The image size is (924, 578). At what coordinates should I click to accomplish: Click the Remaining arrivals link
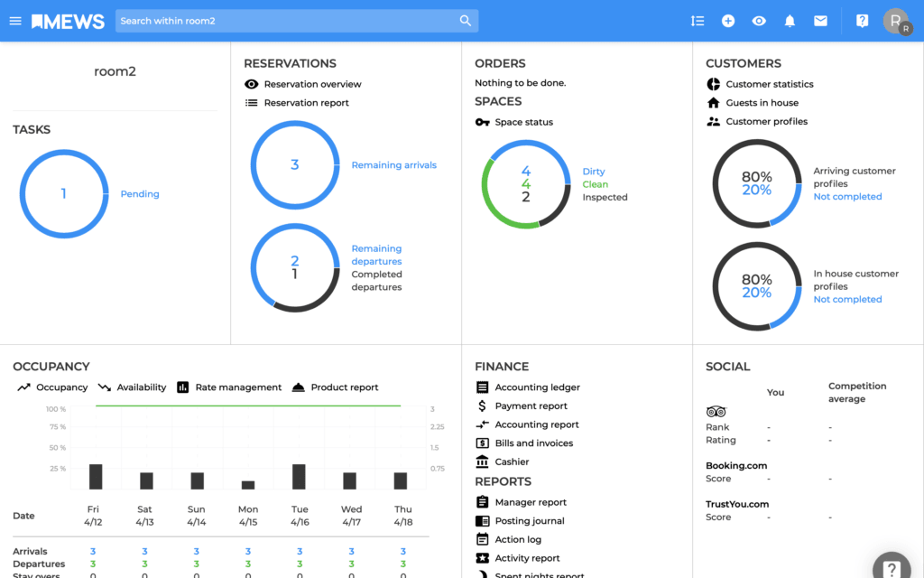(x=393, y=165)
